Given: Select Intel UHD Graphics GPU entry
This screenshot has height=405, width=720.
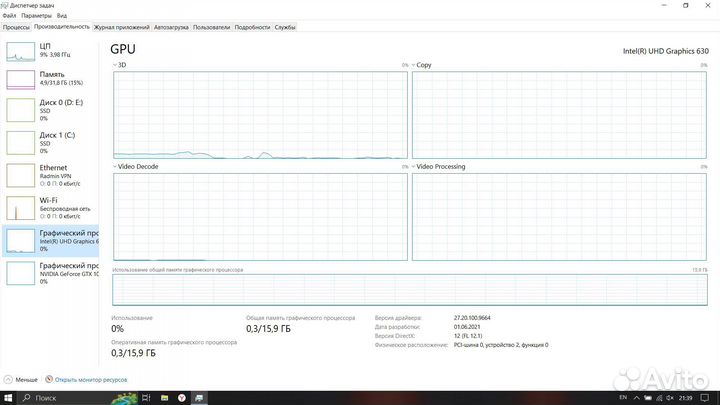Looking at the screenshot, I should pyautogui.click(x=51, y=241).
